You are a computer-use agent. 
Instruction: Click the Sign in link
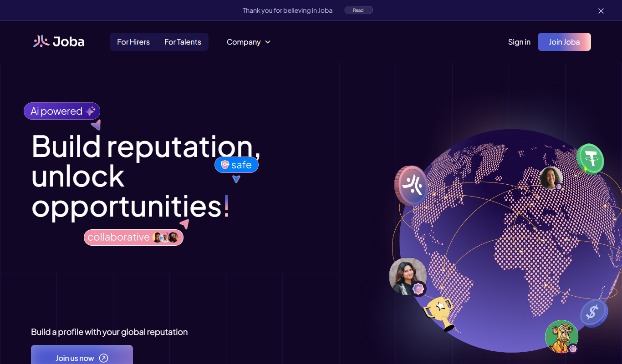point(519,42)
